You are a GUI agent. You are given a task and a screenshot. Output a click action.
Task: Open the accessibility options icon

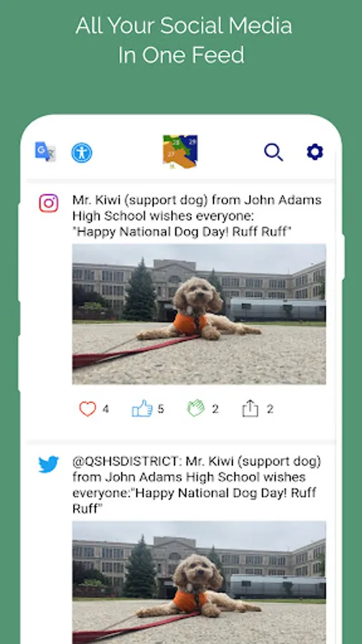point(82,153)
